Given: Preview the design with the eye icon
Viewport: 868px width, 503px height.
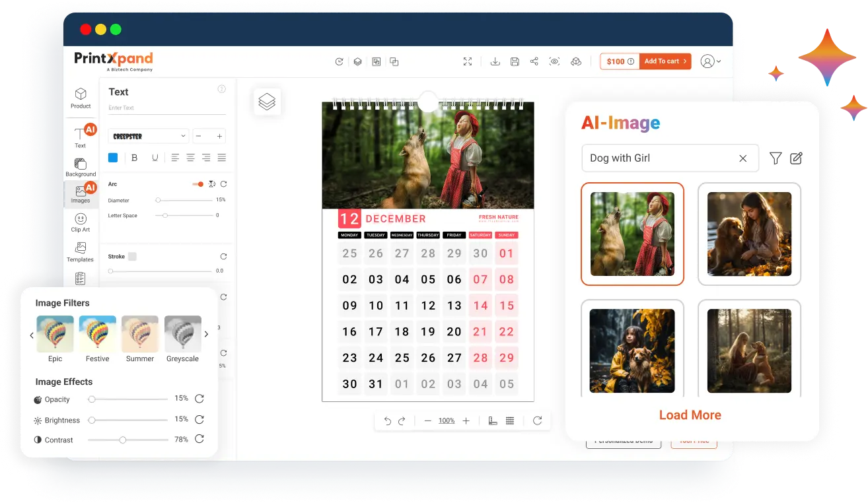Looking at the screenshot, I should 554,61.
